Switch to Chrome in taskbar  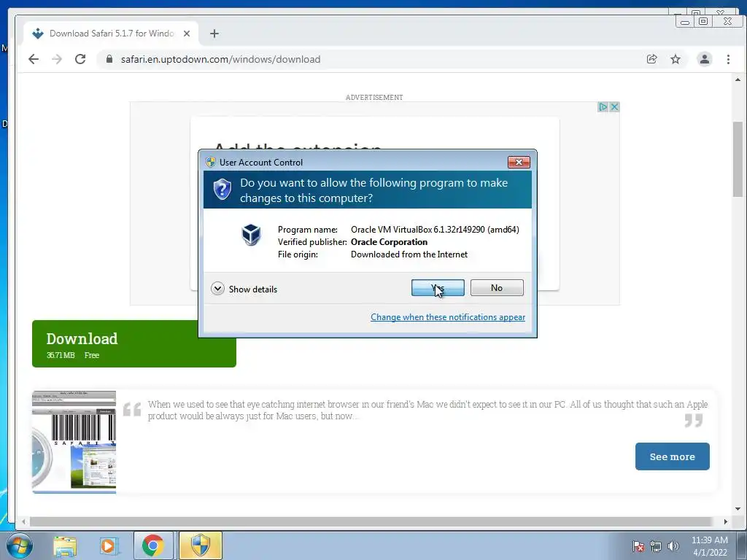[x=153, y=545]
